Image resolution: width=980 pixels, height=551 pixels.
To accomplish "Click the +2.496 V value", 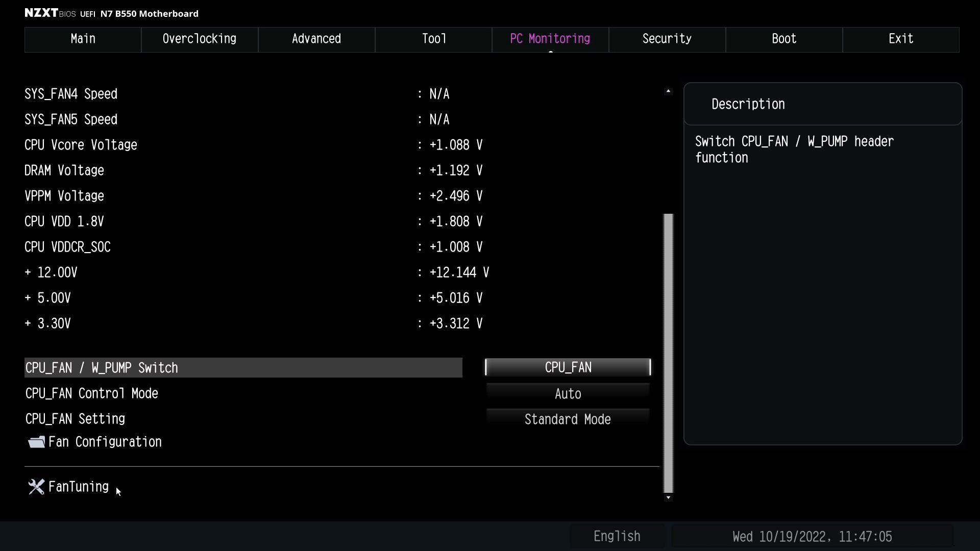I will (456, 196).
